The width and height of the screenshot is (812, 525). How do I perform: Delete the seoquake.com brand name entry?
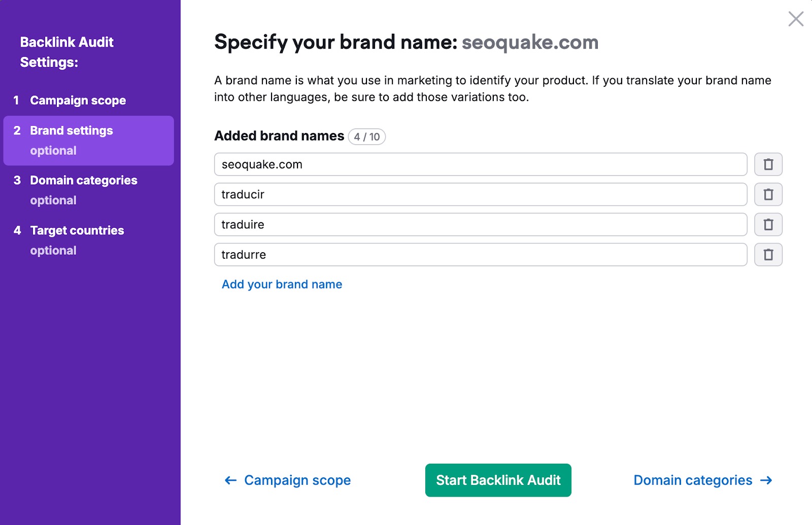[x=768, y=164]
